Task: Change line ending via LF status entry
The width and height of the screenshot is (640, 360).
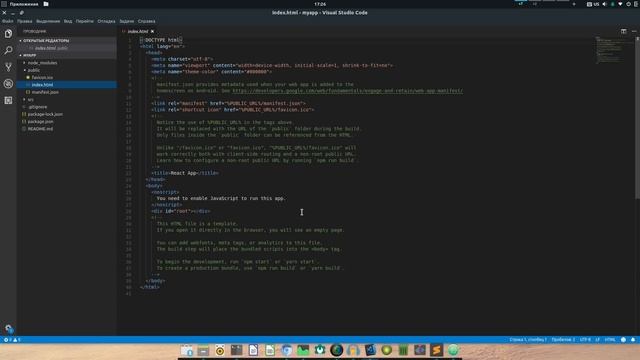Action: pos(597,340)
